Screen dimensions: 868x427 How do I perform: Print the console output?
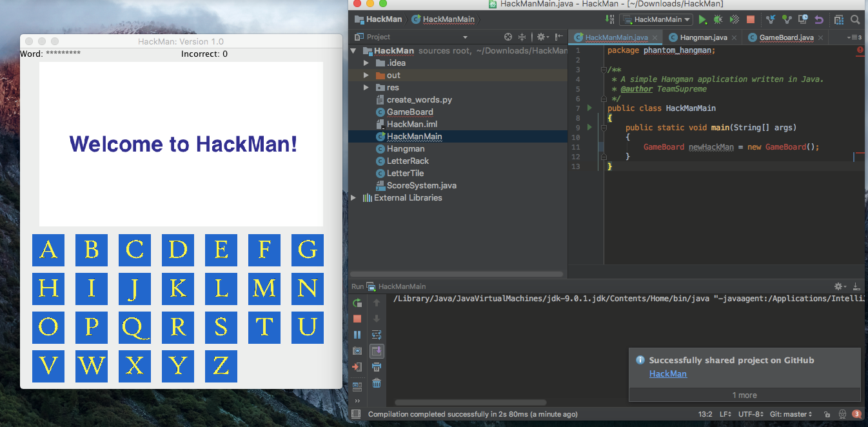click(x=377, y=367)
